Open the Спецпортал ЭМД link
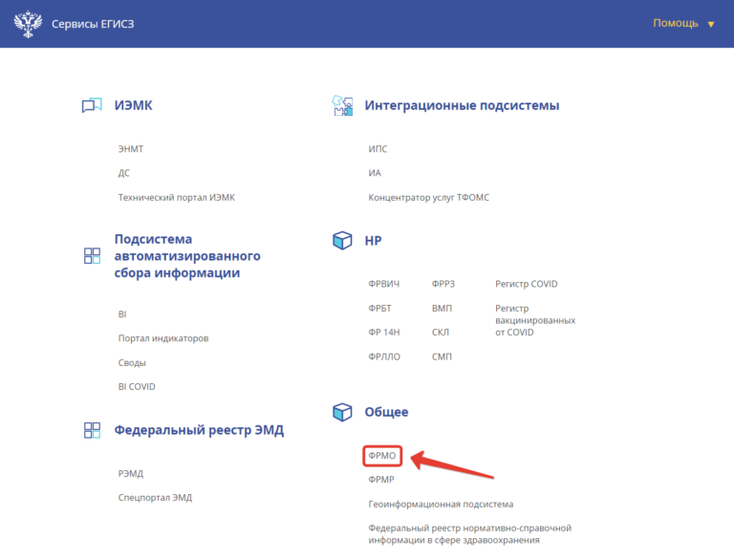Viewport: 734px width, 560px height. point(155,497)
